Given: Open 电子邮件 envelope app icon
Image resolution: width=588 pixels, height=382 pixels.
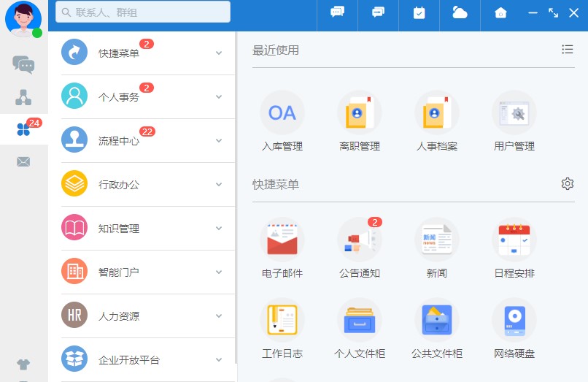Looking at the screenshot, I should point(282,240).
